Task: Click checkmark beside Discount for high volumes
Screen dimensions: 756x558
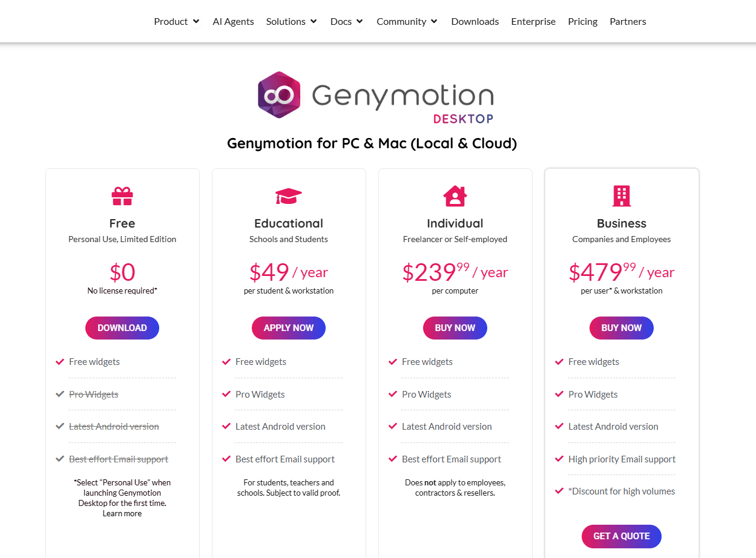Action: (559, 491)
